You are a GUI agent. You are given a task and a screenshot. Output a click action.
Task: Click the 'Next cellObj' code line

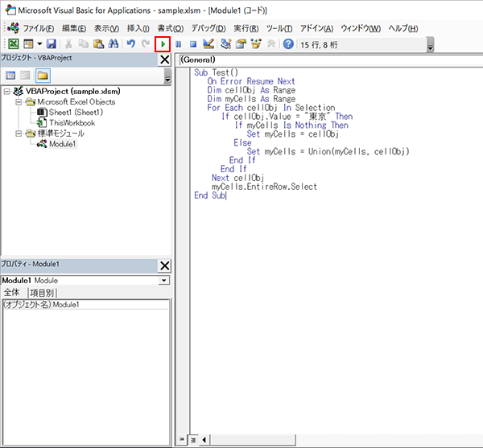tap(237, 178)
